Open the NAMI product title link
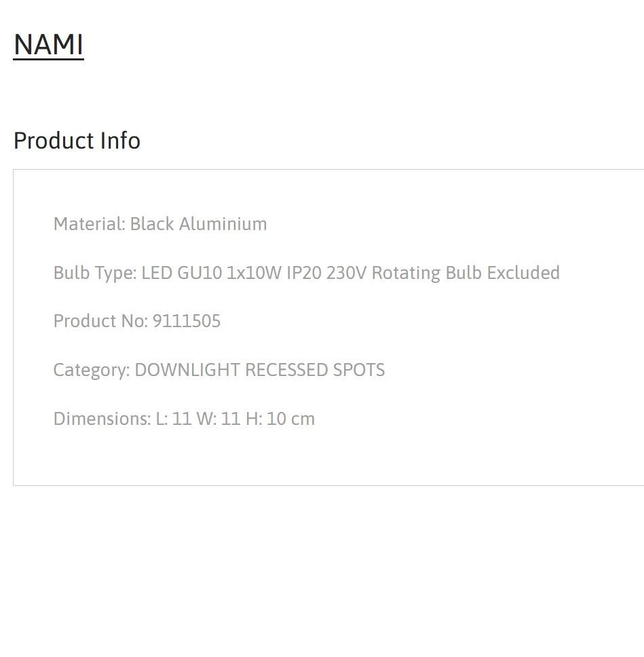This screenshot has width=644, height=657. pos(49,45)
